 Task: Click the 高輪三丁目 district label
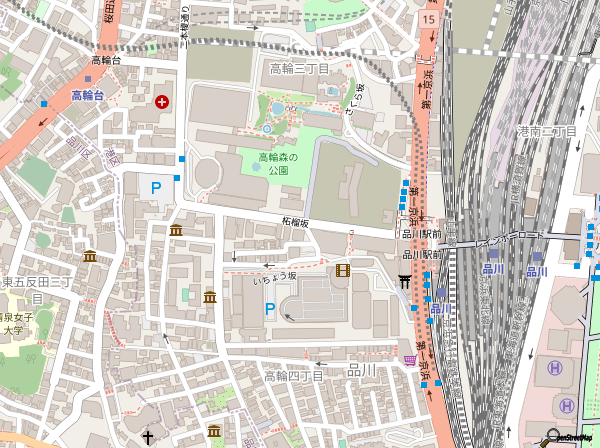coord(299,69)
